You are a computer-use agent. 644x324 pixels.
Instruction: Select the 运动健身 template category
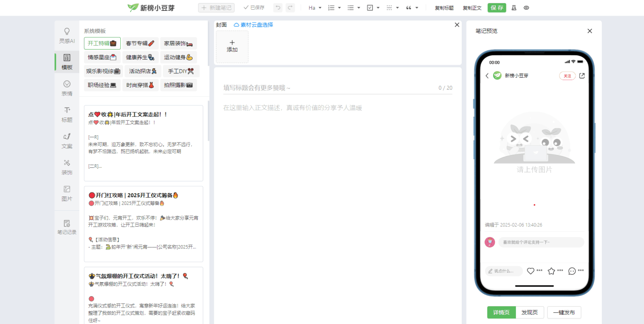(x=178, y=57)
